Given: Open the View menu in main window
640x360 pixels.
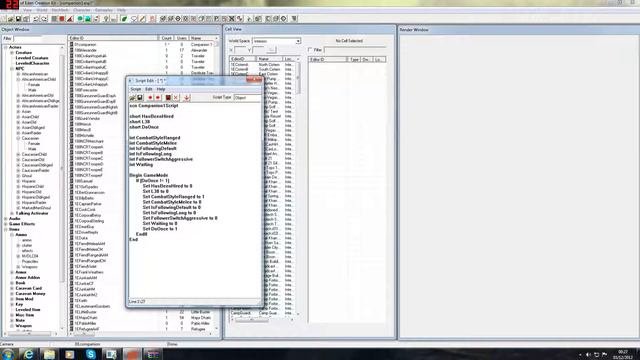Looking at the screenshot, I should (x=27, y=10).
